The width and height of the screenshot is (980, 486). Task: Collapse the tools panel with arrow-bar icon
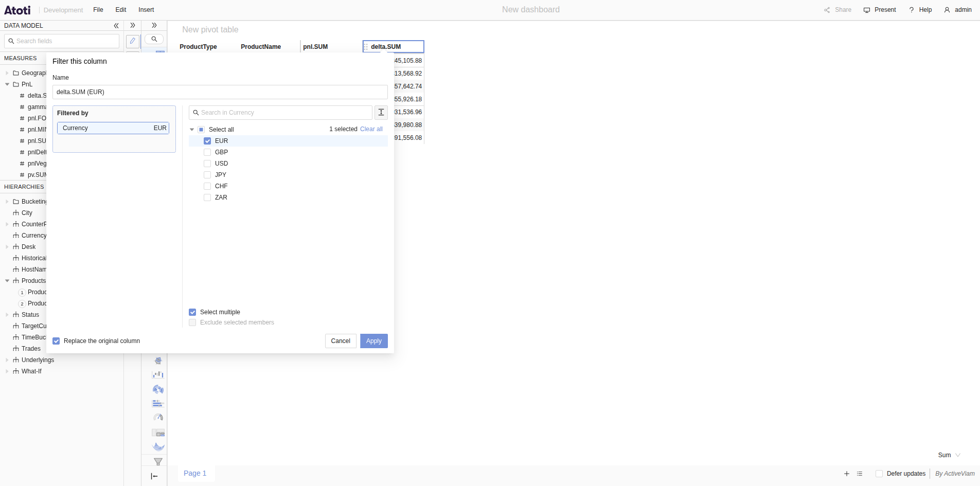(x=154, y=476)
